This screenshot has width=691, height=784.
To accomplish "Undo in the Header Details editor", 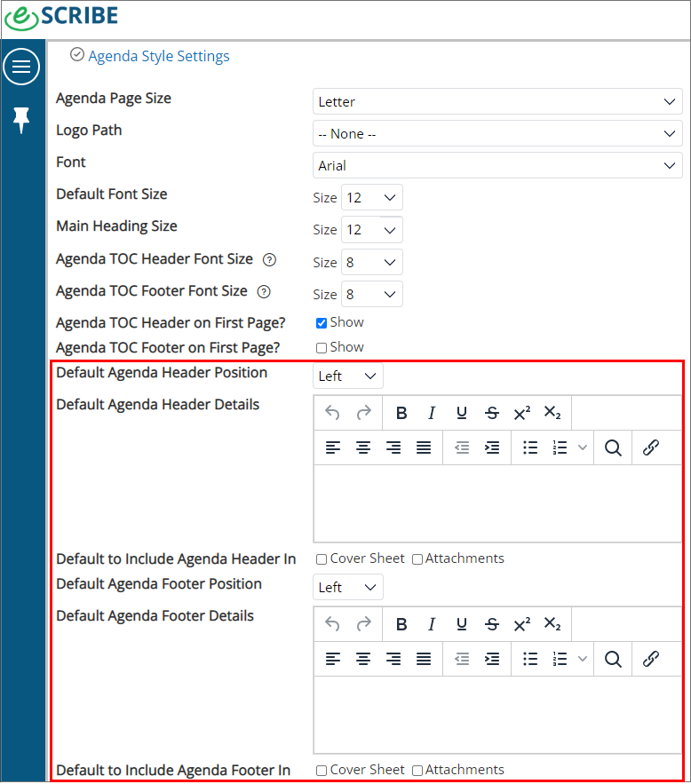I will point(332,413).
